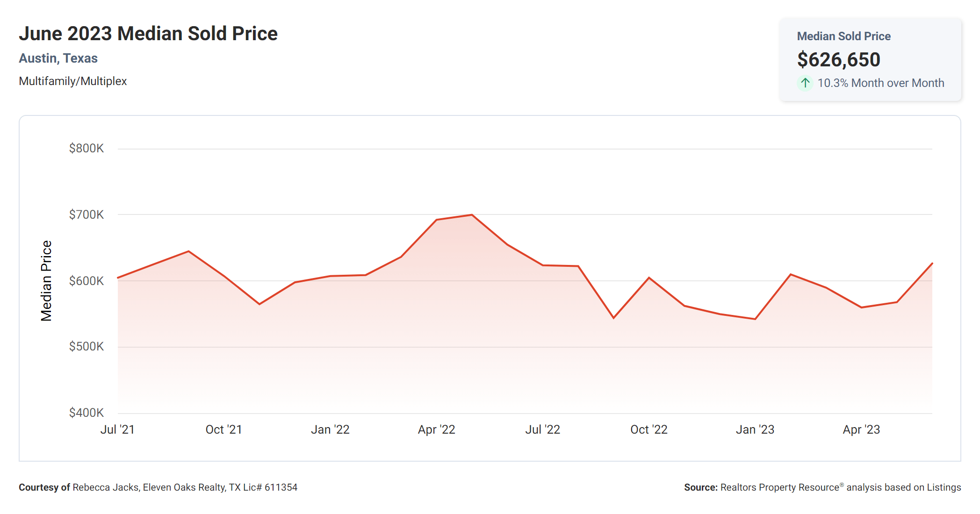Click the "Realtors Property Resource" source text
The height and width of the screenshot is (514, 980).
click(x=780, y=487)
